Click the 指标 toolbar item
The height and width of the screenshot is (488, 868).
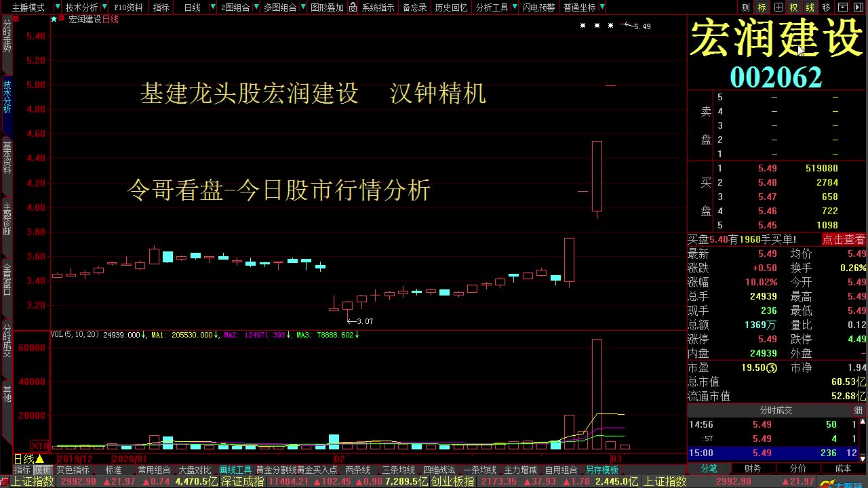pos(161,7)
